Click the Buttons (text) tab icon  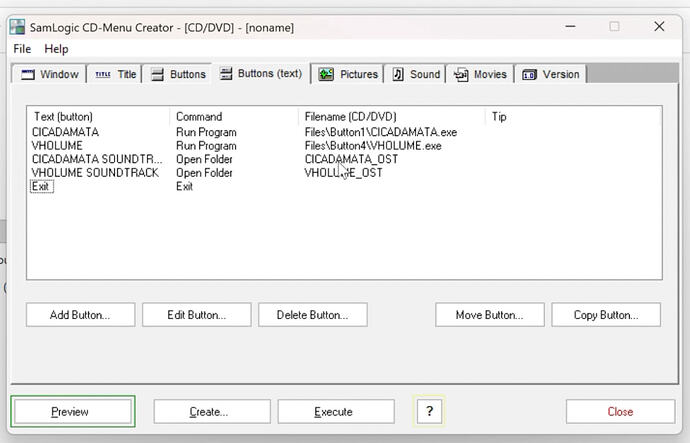point(226,73)
